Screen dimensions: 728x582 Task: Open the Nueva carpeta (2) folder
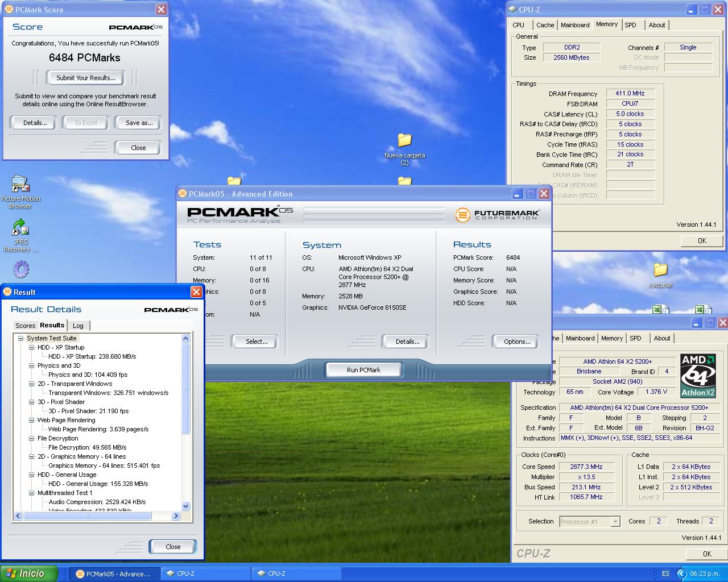[404, 149]
